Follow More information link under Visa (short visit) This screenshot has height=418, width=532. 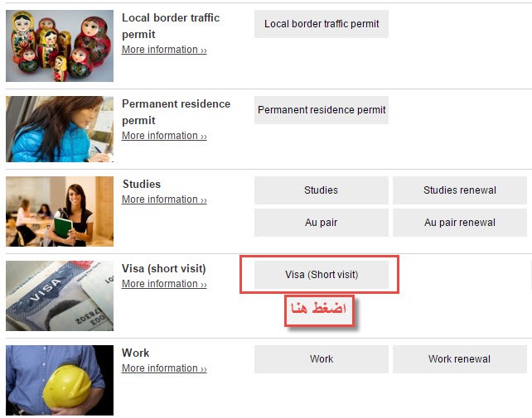pos(164,284)
